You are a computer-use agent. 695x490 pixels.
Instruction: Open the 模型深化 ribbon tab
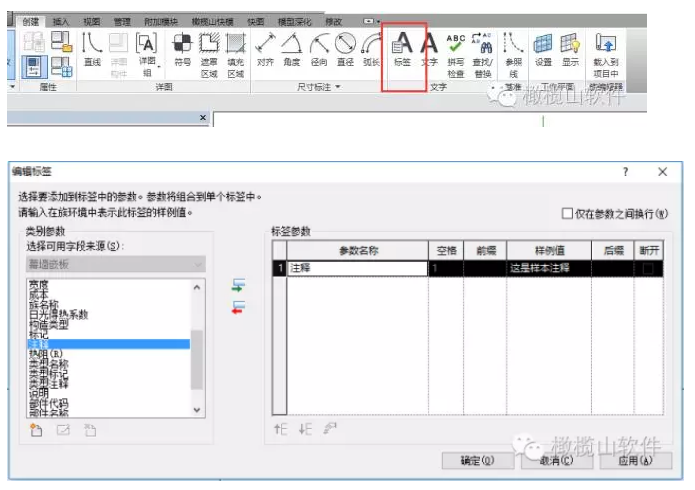coord(294,21)
